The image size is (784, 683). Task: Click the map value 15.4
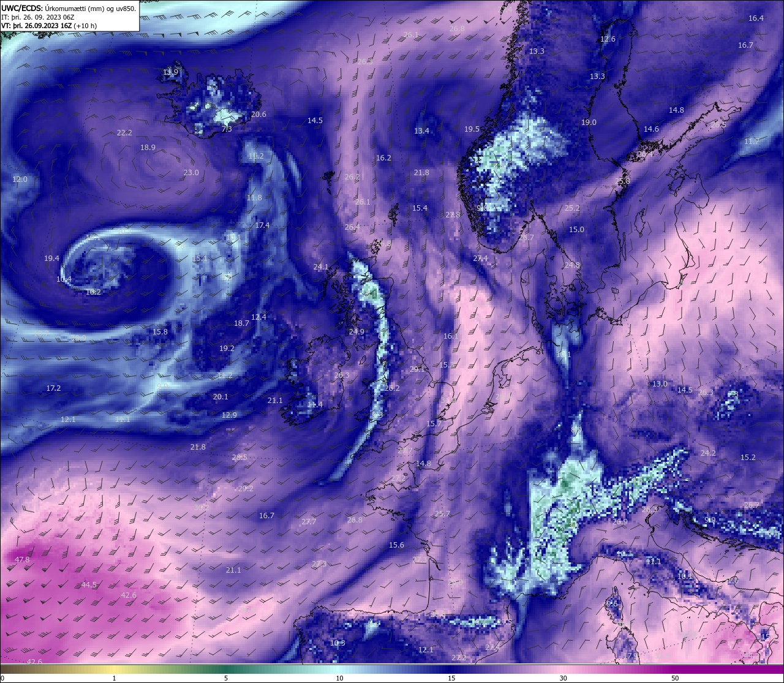click(420, 208)
